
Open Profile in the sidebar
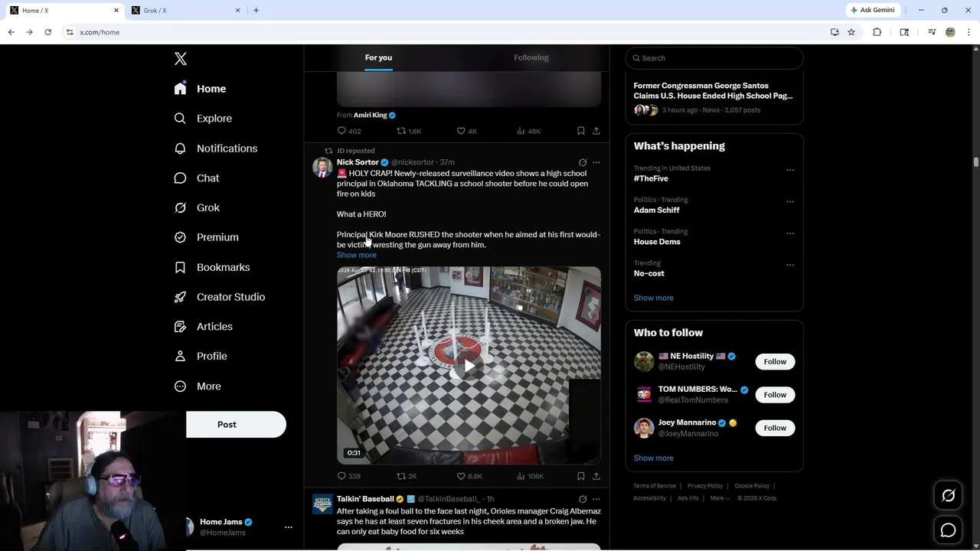click(201, 357)
